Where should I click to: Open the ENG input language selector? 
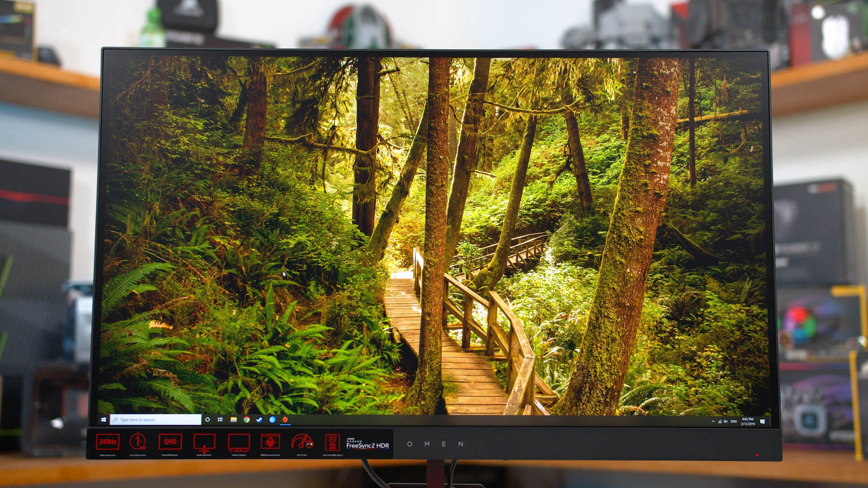[x=734, y=422]
